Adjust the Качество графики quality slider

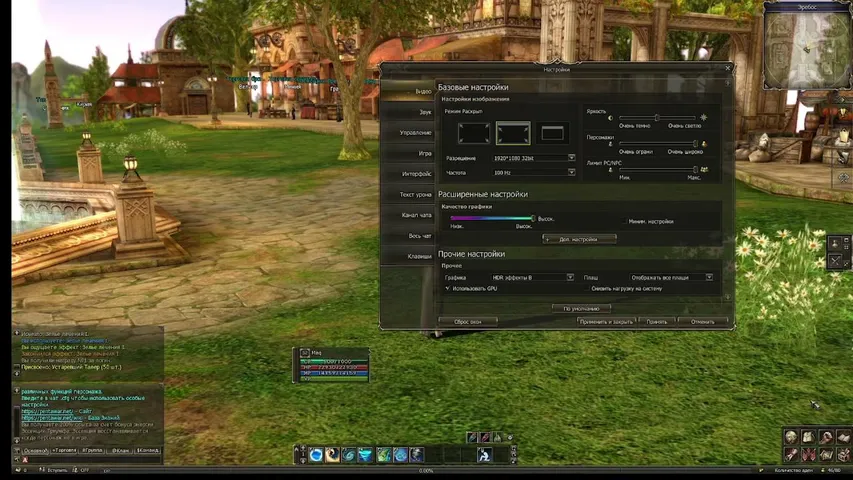[x=492, y=218]
